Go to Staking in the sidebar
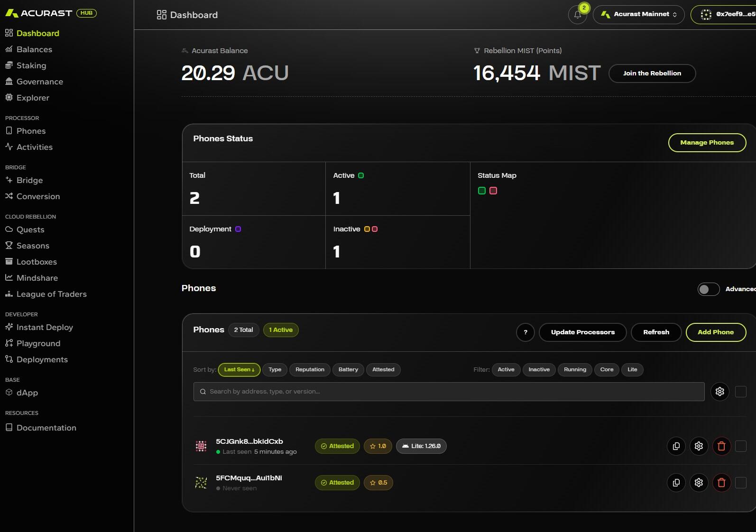The height and width of the screenshot is (532, 756). pyautogui.click(x=31, y=65)
